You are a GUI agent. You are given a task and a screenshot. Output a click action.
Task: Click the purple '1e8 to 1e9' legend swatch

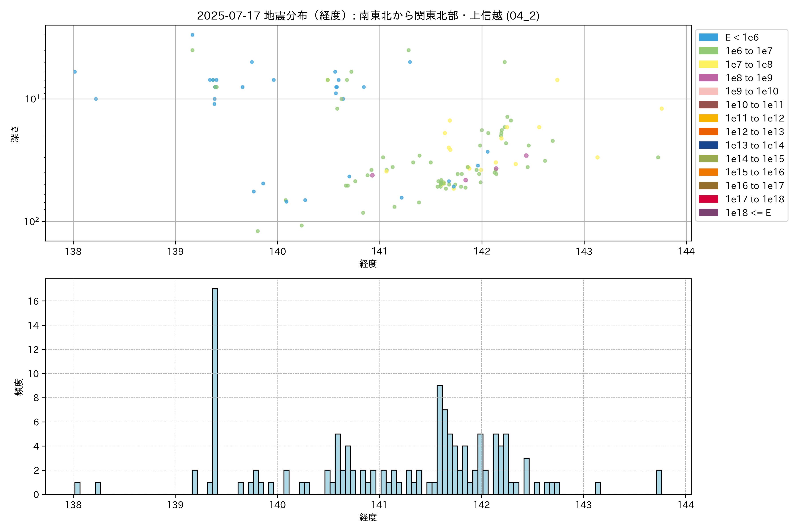[x=708, y=78]
